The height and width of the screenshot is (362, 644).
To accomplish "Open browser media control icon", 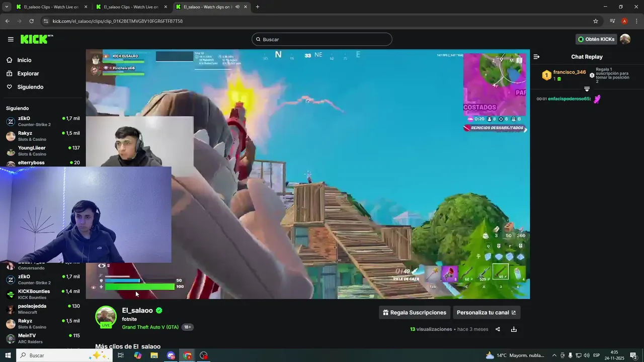I will click(612, 21).
